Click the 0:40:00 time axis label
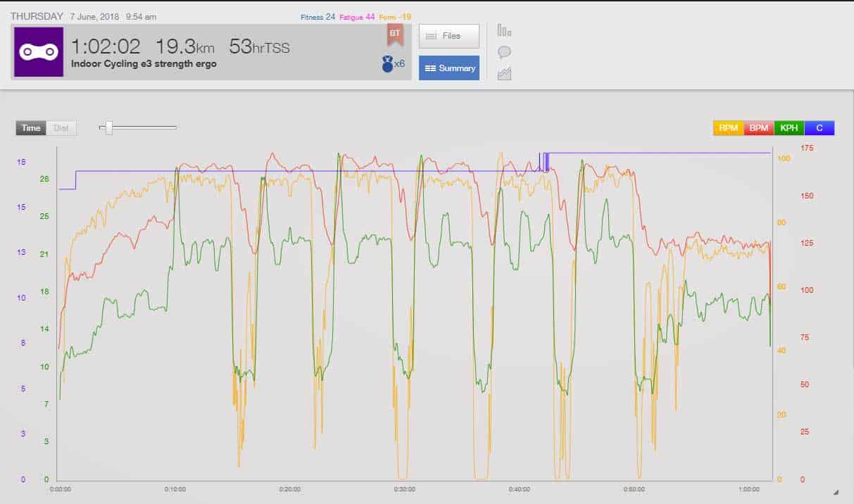854x504 pixels. point(519,489)
